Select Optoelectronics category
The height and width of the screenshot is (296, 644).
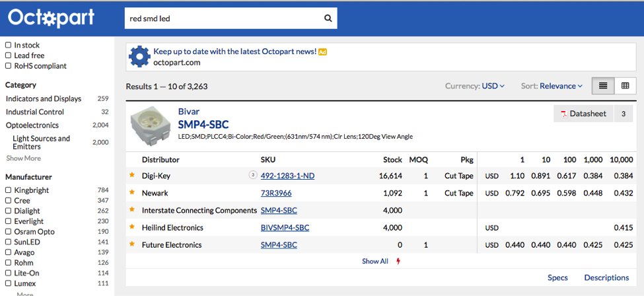(x=32, y=125)
